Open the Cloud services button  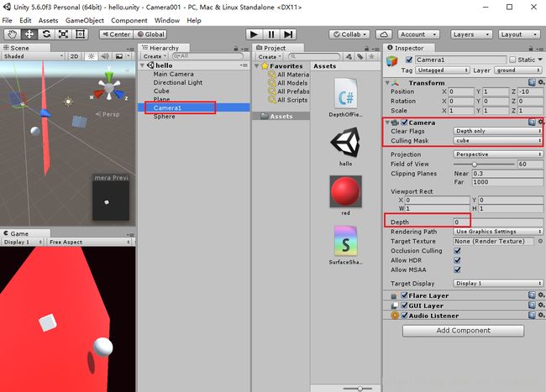point(384,34)
